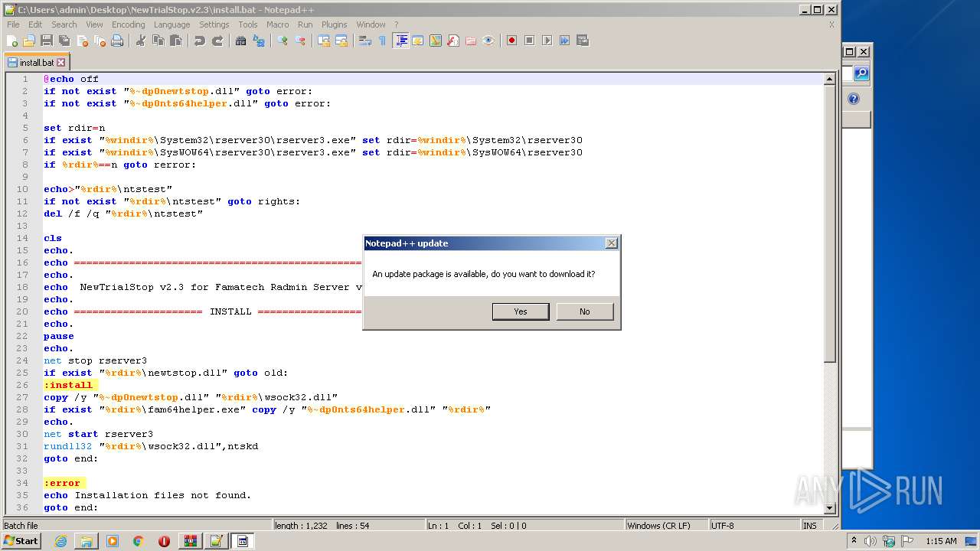Create a new file from the toolbar
980x551 pixels.
11,41
